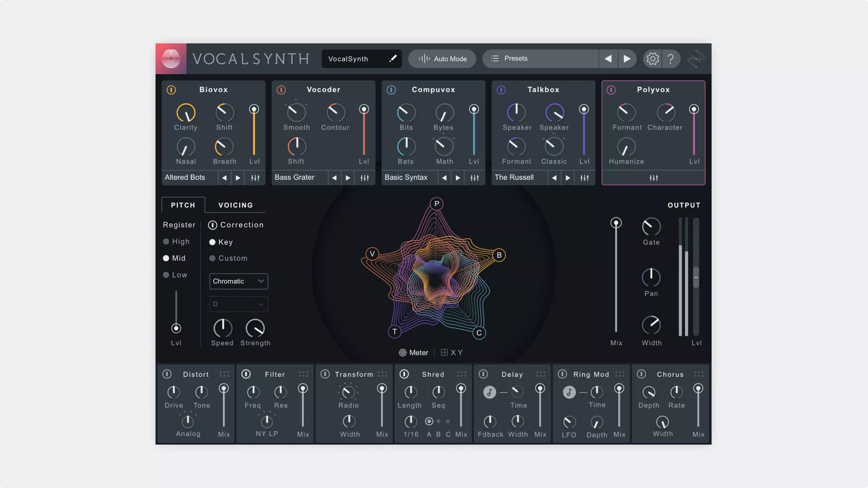Click the Pitch Lvl slider handle
The image size is (868, 488).
(x=176, y=328)
